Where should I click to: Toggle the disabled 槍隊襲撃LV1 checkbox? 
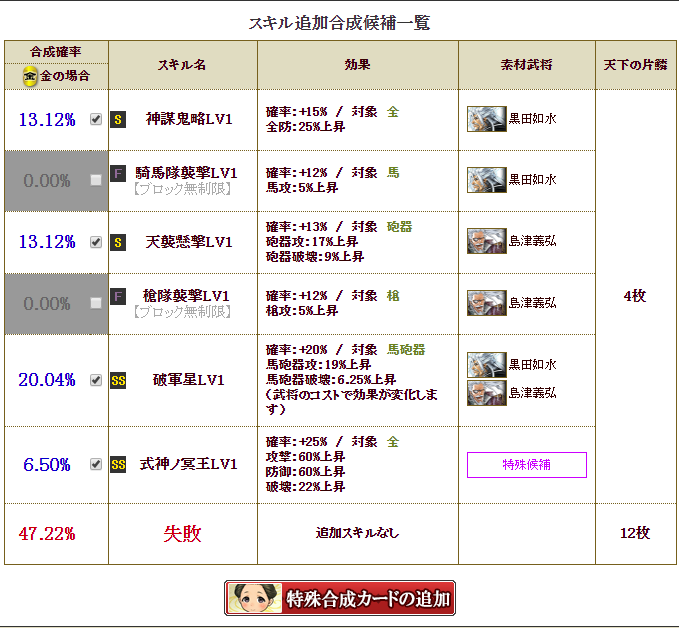(96, 303)
